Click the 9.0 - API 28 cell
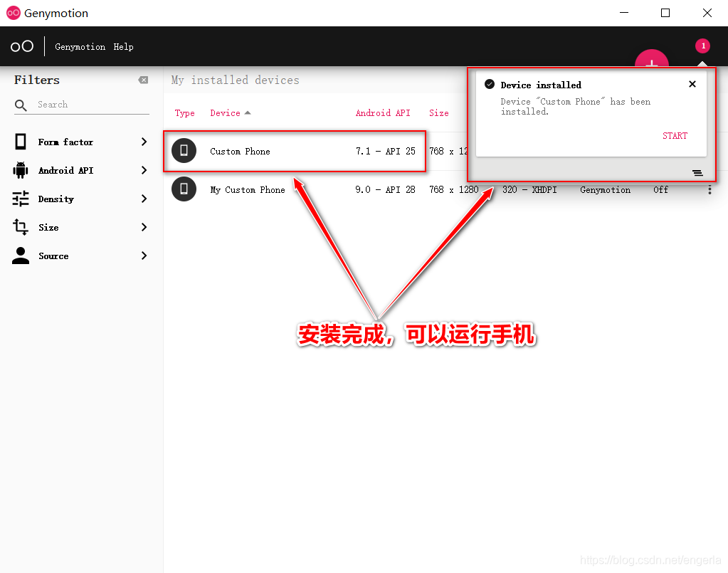Viewport: 728px width, 573px height. pos(386,190)
